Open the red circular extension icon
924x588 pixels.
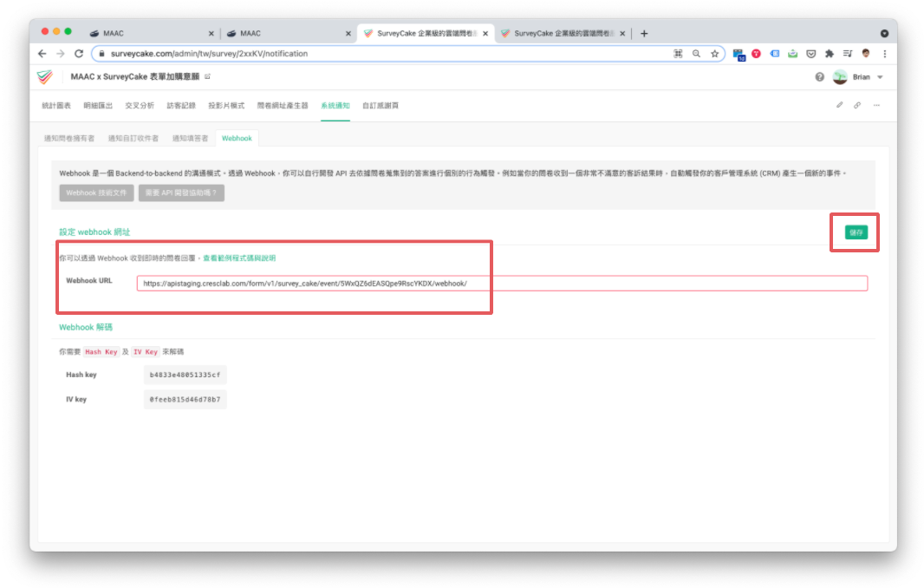[x=756, y=54]
